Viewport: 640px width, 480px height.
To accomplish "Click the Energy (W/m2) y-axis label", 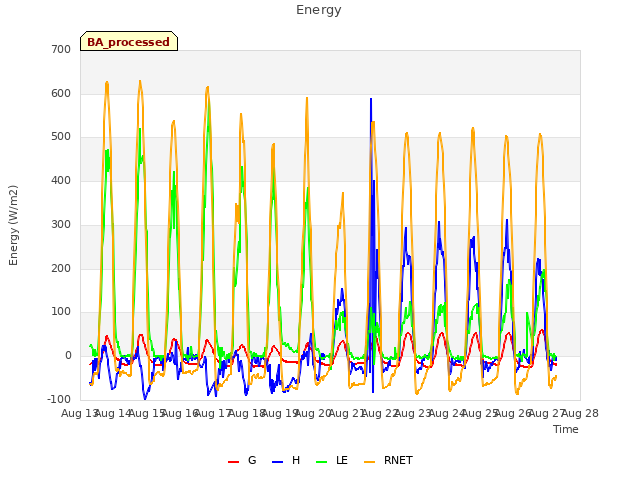I will coord(13,225).
